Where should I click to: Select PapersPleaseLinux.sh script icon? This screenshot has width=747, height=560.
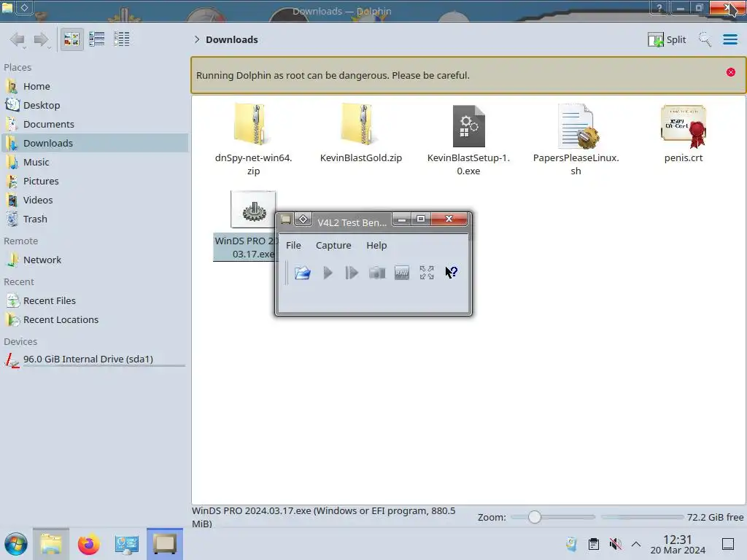point(577,125)
